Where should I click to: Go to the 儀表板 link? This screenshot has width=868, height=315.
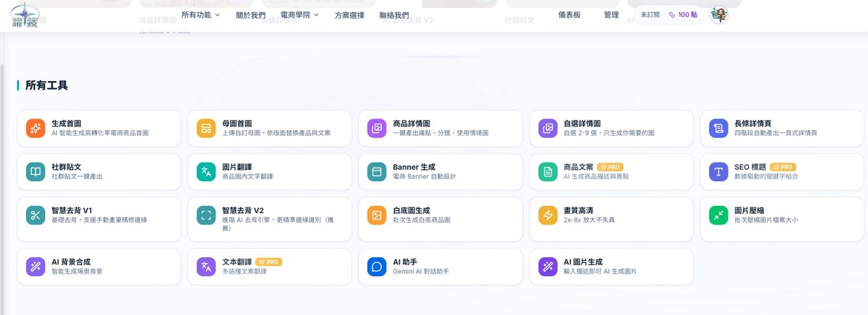(x=569, y=14)
